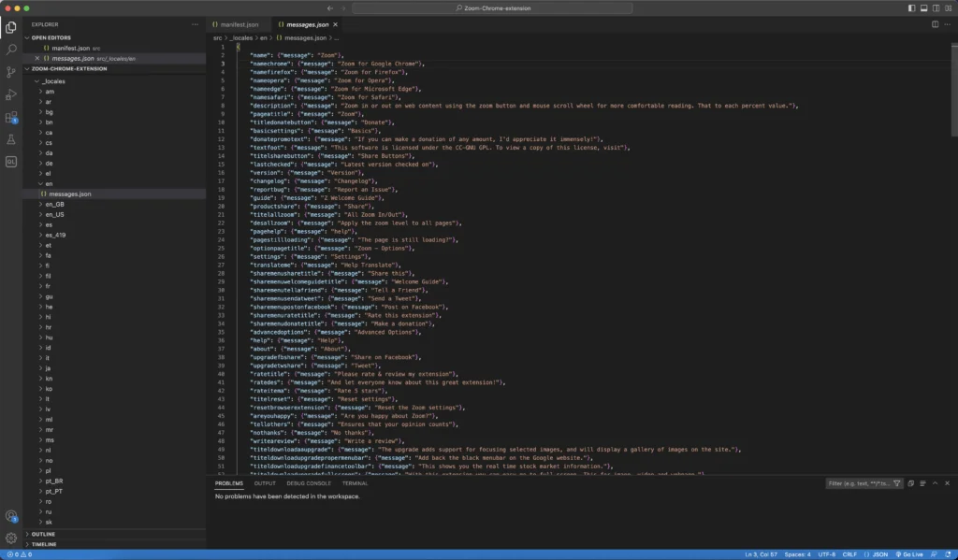958x560 pixels.
Task: Click the feedback icon left of the bell
Action: click(934, 554)
